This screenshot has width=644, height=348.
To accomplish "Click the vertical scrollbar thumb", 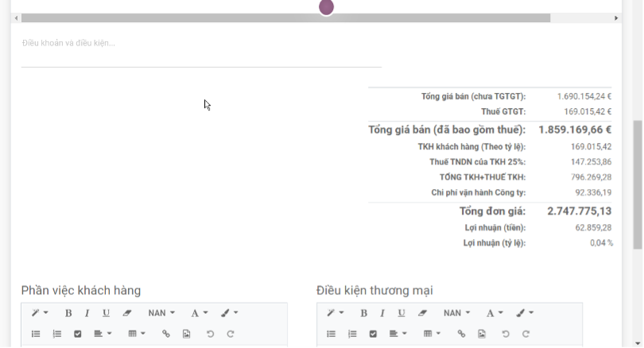I will (x=638, y=184).
